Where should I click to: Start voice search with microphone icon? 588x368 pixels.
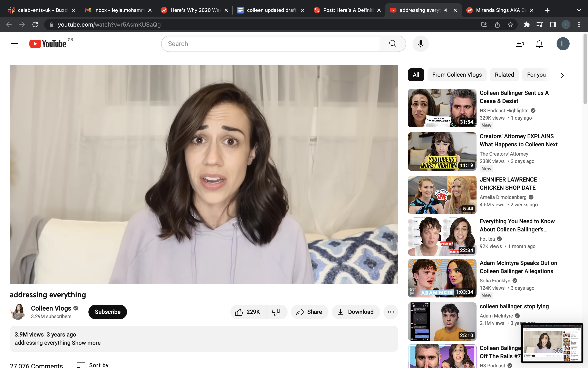[x=421, y=44]
